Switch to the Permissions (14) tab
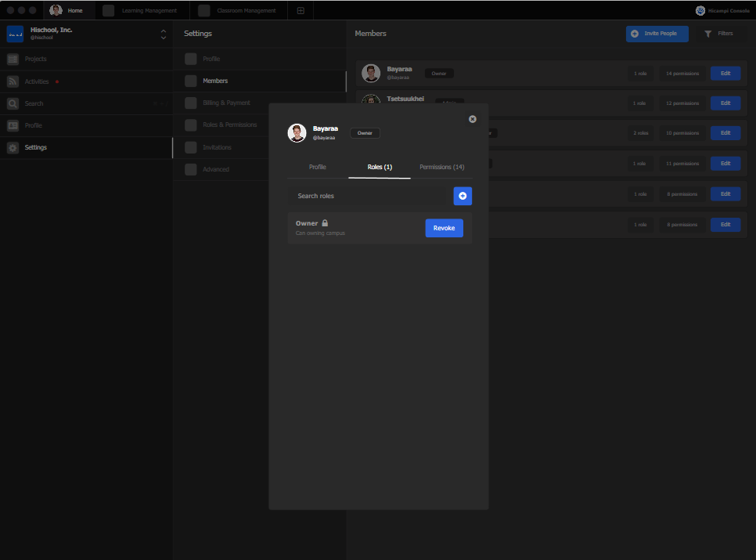This screenshot has width=756, height=560. [x=441, y=167]
